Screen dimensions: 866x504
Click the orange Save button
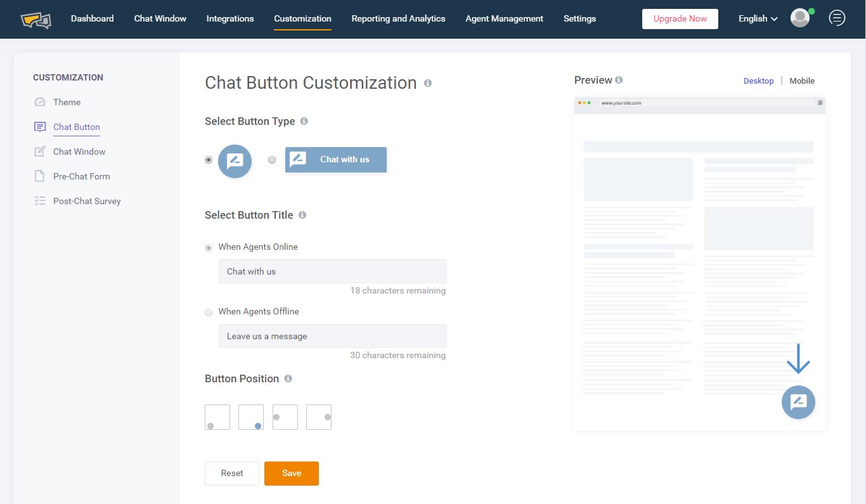(292, 474)
